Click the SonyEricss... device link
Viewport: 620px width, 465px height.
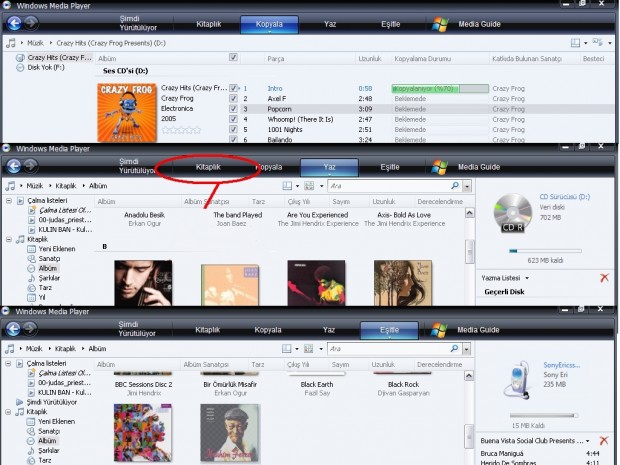(x=561, y=365)
